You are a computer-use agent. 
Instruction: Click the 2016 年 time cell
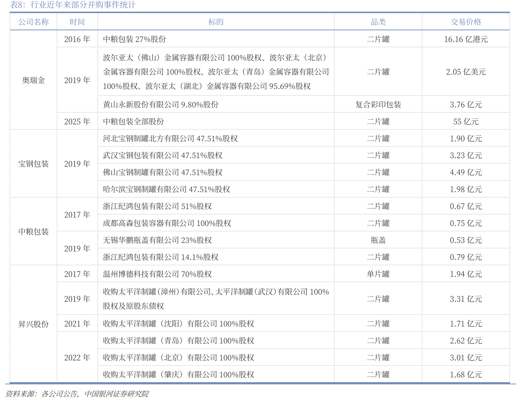(77, 39)
